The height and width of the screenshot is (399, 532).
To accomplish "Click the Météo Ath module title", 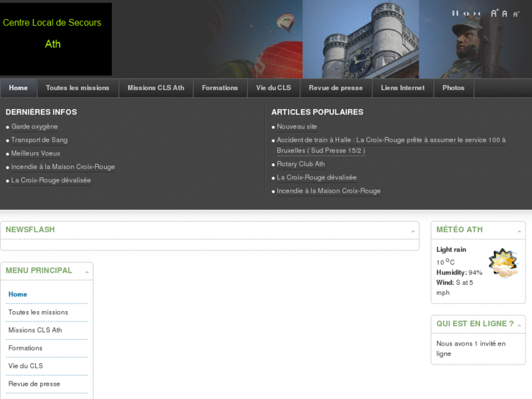I will coord(460,230).
